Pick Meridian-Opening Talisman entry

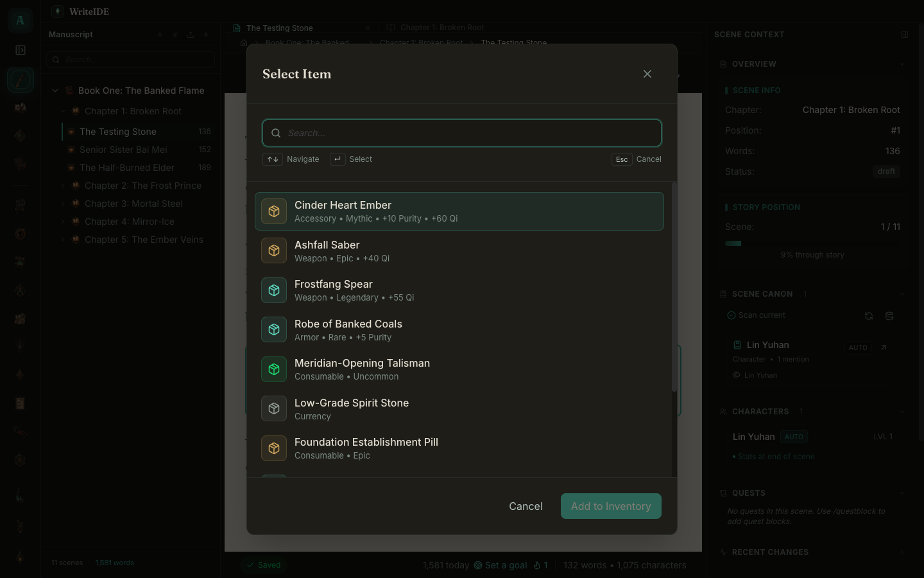(x=459, y=369)
